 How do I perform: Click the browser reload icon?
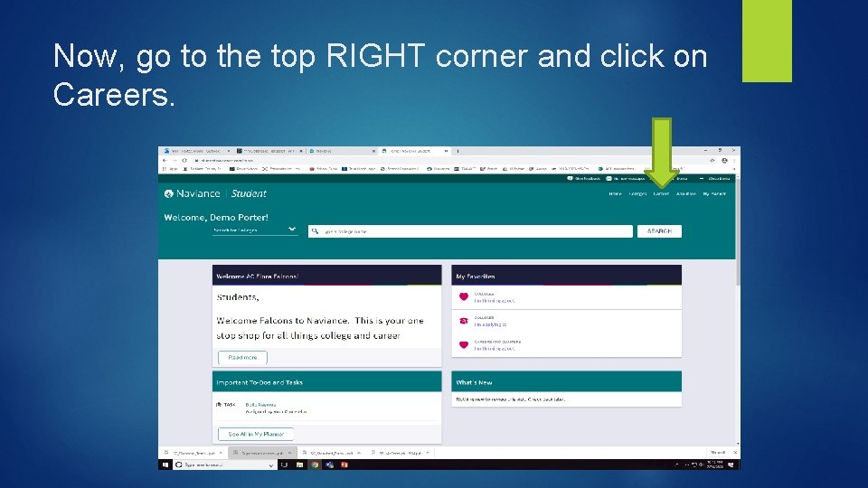(184, 161)
